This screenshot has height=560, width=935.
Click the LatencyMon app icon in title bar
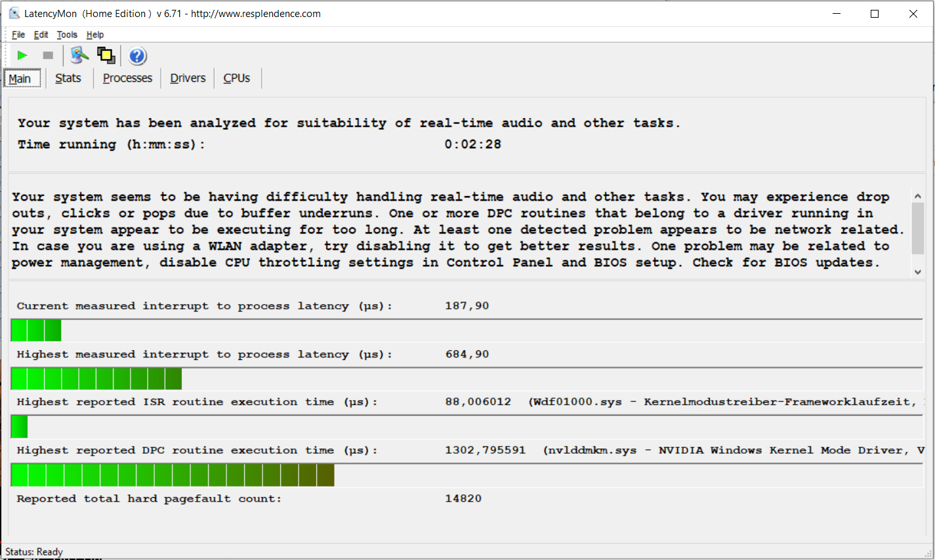(x=14, y=13)
